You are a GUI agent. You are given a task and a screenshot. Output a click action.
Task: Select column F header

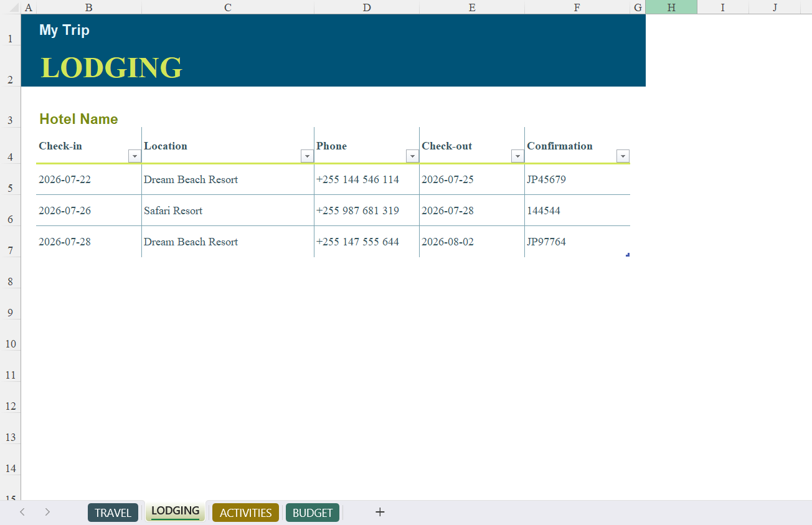point(577,7)
